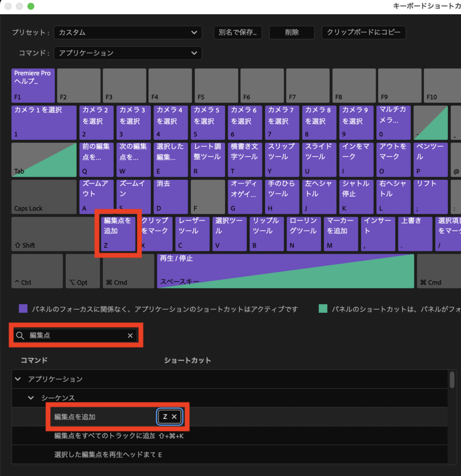Click the N key ローリングツール
This screenshot has width=461, height=476.
coord(304,234)
